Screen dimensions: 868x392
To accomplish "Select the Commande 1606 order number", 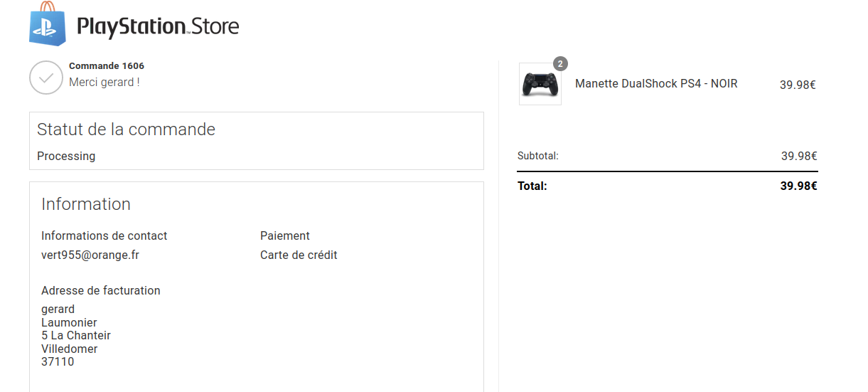I will (x=107, y=66).
